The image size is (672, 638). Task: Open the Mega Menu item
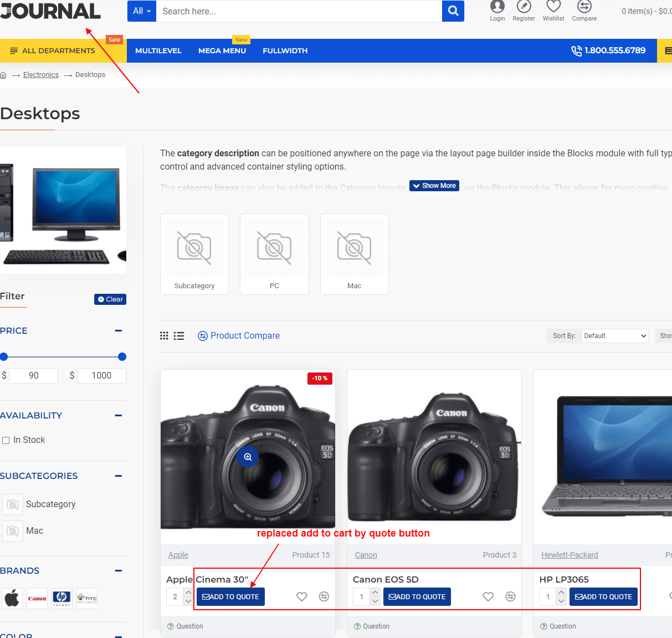tap(222, 50)
